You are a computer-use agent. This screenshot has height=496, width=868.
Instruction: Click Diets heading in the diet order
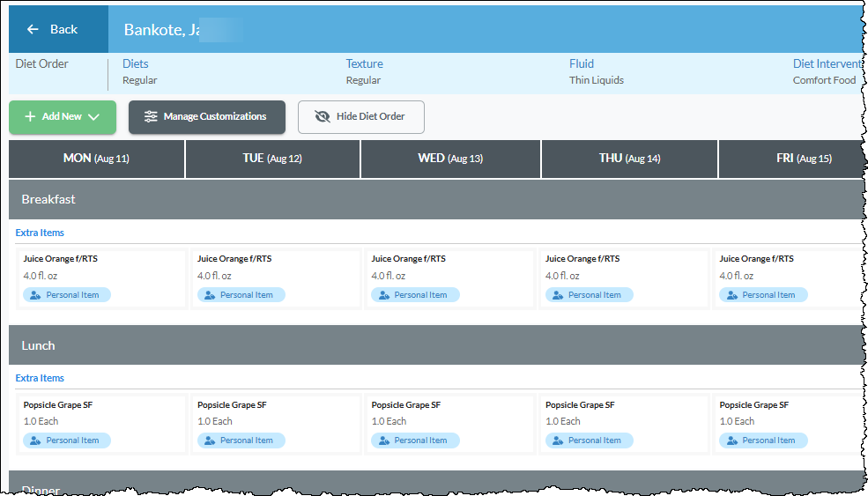[x=136, y=63]
